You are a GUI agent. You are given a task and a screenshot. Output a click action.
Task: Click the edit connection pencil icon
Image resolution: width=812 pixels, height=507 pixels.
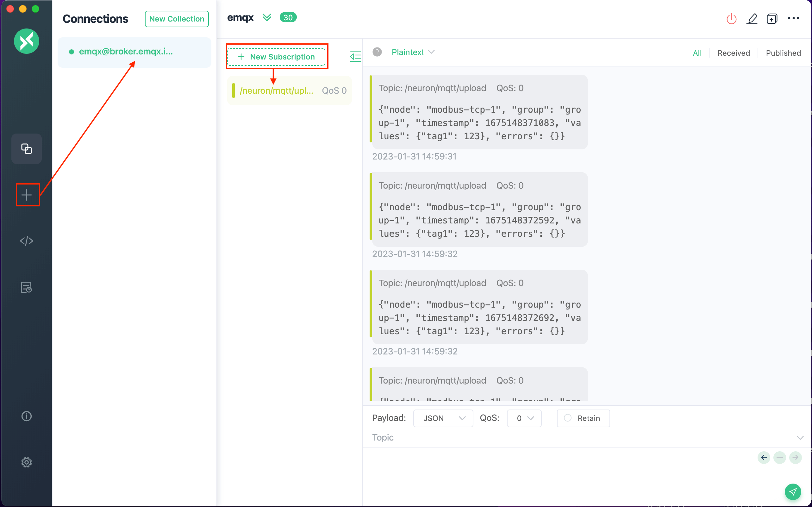click(x=752, y=19)
